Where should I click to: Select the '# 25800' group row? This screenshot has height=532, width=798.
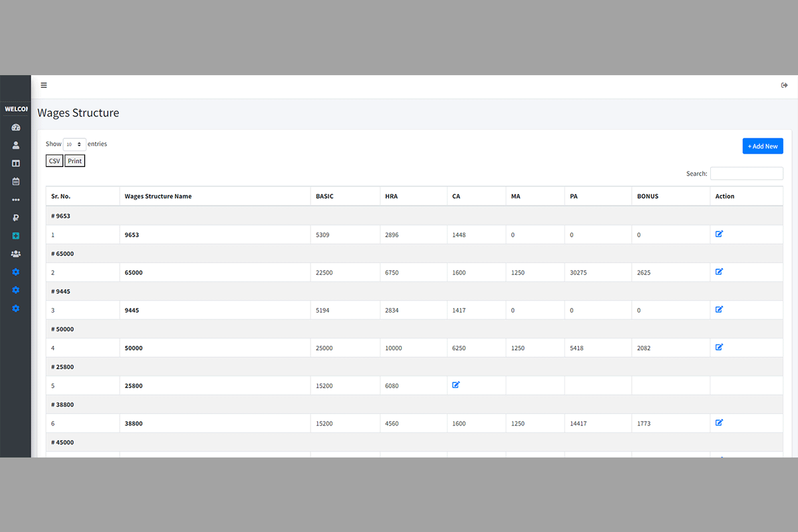414,366
